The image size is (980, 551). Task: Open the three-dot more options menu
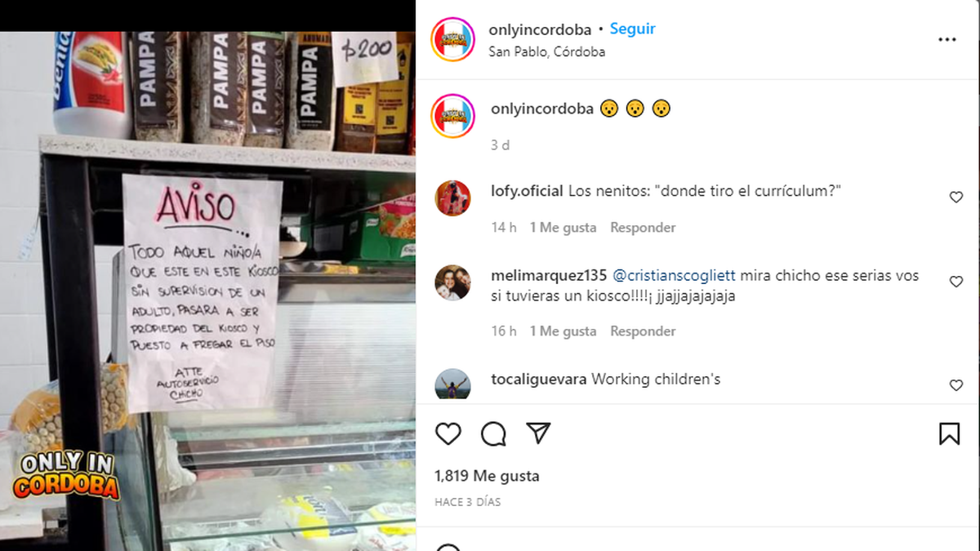[947, 40]
